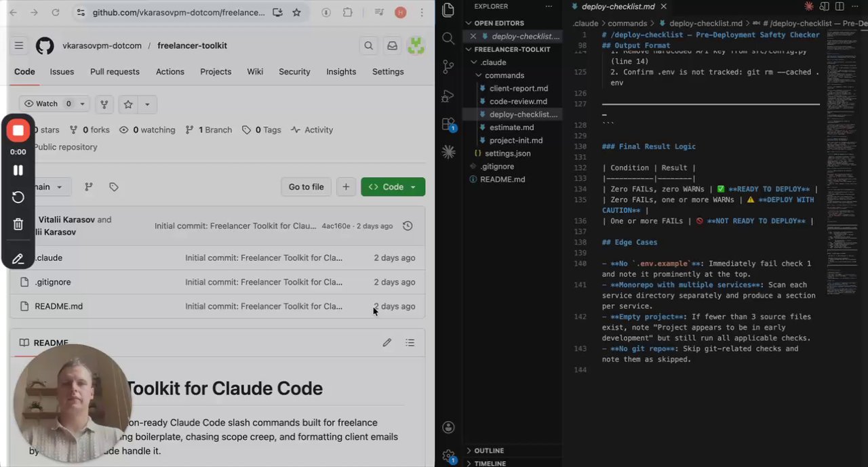Open estimate.md in the explorer
868x467 pixels.
(x=513, y=127)
